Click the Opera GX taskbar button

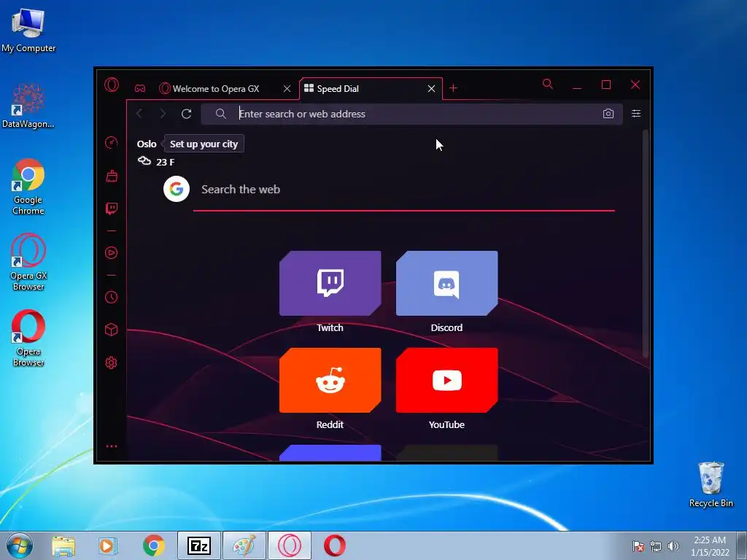[x=289, y=545]
